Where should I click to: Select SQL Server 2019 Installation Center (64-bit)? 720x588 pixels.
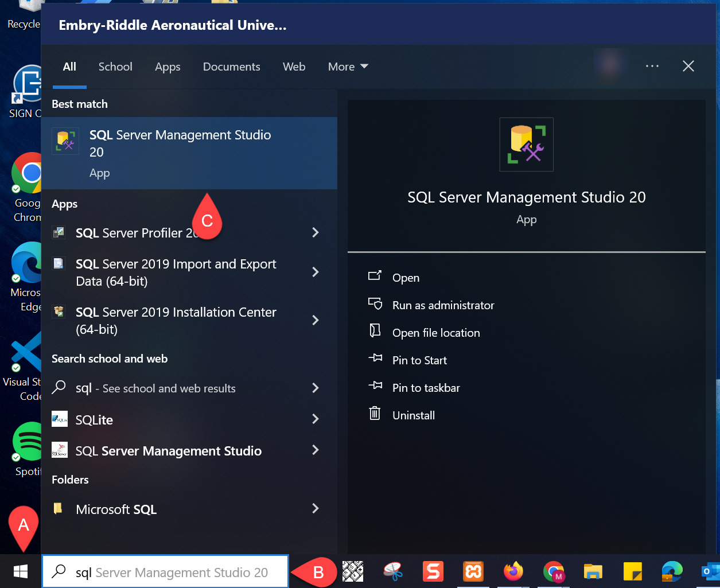pos(176,321)
